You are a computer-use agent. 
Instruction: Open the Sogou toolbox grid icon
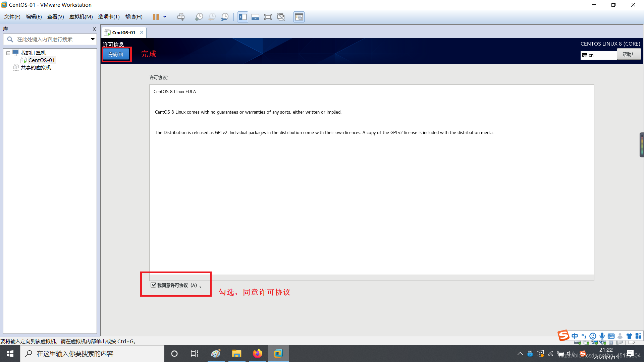click(x=638, y=336)
